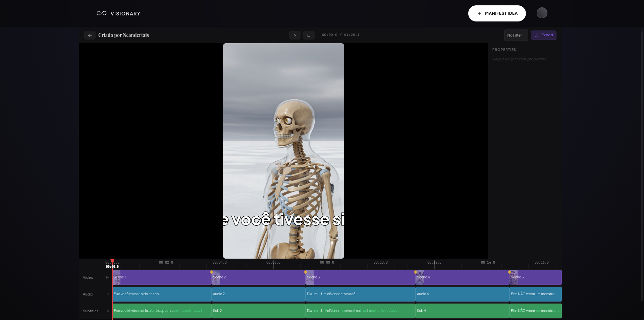Viewport: 644px width, 320px height.
Task: Select the Sub 4 subtitle clip
Action: coord(462,311)
